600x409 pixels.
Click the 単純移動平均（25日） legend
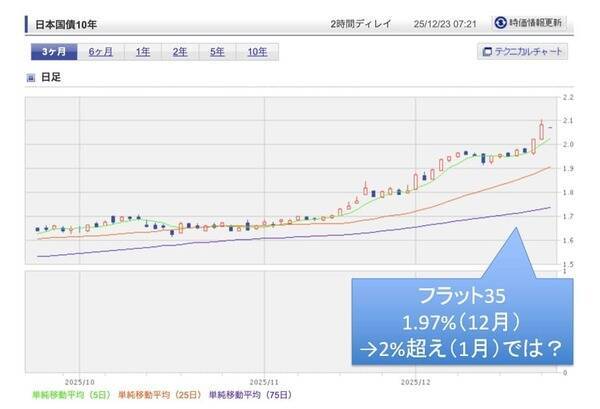coord(160,394)
